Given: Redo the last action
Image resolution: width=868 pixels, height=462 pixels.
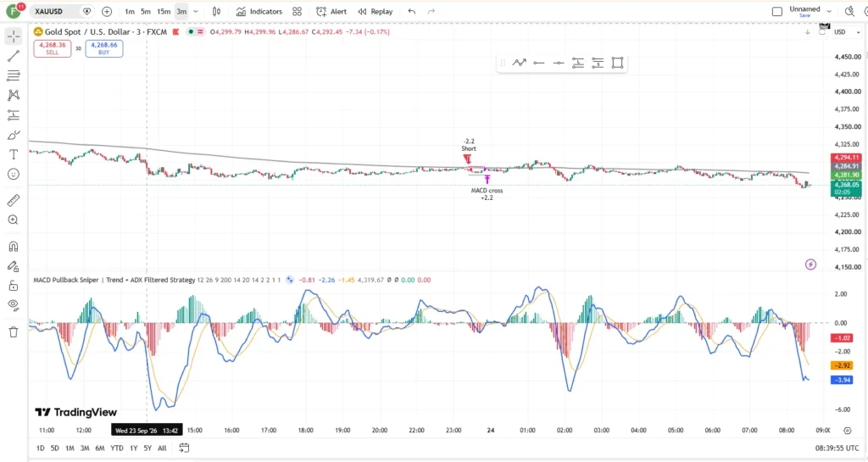Looking at the screenshot, I should click(x=431, y=11).
